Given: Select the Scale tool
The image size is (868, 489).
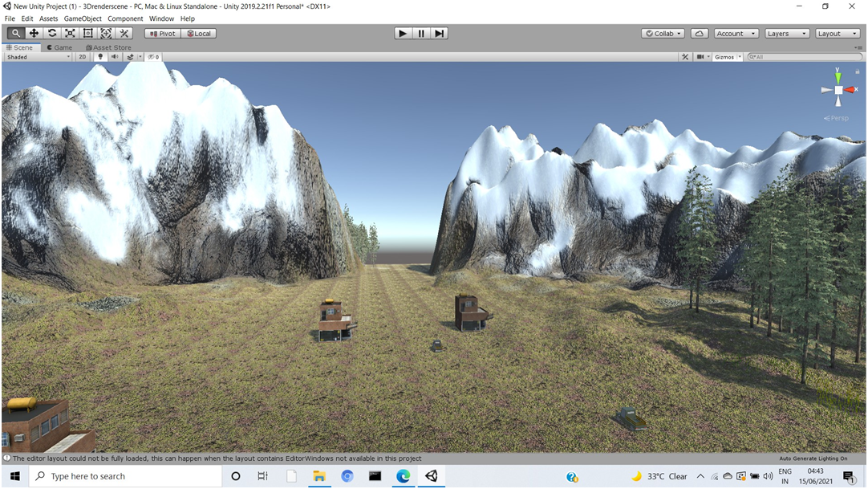Looking at the screenshot, I should click(x=69, y=33).
